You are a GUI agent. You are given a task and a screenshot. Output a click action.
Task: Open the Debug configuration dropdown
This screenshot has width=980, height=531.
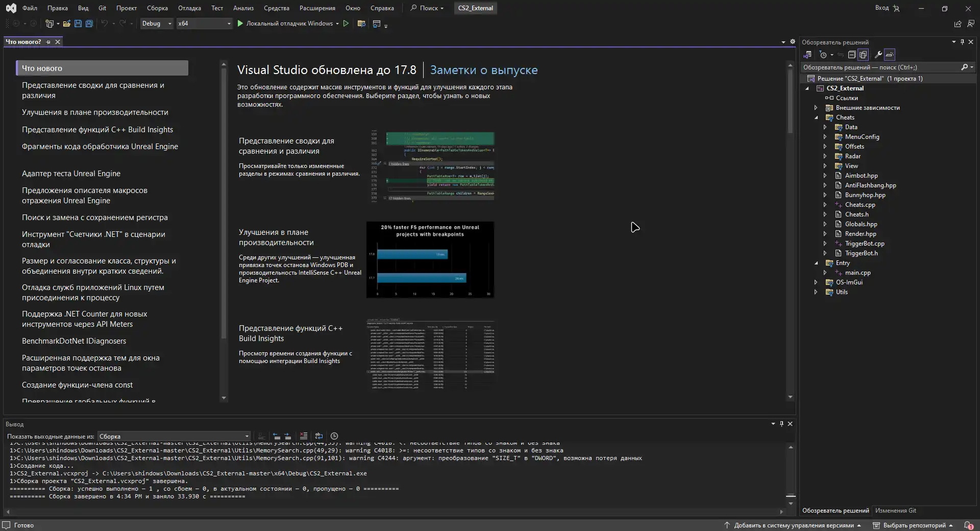[157, 23]
